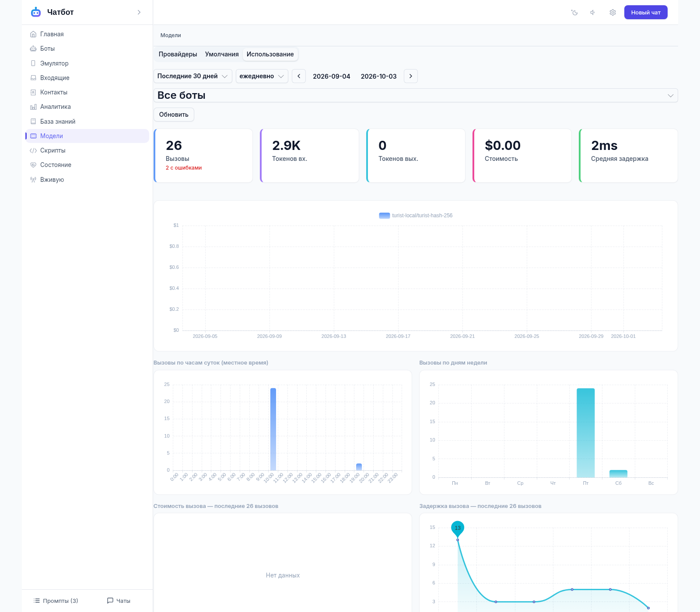This screenshot has width=700, height=612.
Task: Click the 10:00 hourly calls bar
Action: (x=273, y=429)
